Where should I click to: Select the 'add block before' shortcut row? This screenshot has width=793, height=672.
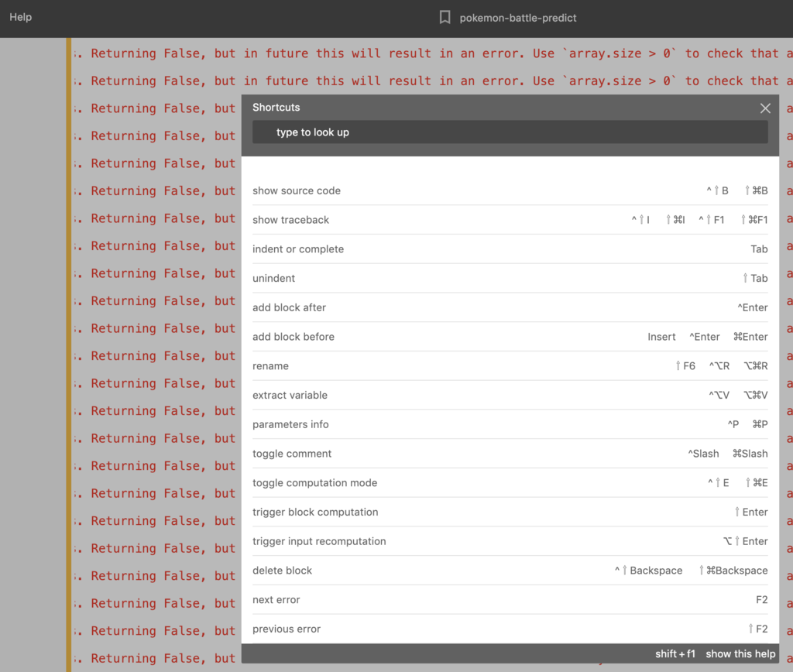(x=510, y=337)
